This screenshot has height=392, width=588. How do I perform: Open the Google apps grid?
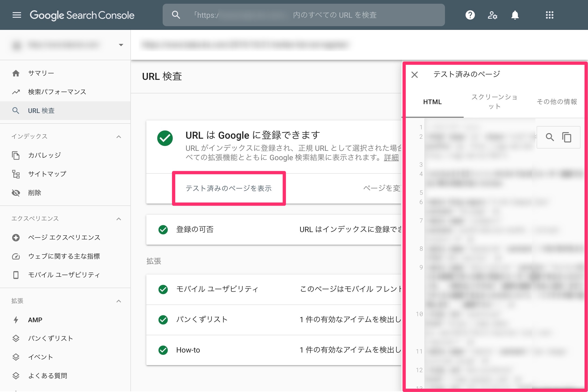pos(549,15)
